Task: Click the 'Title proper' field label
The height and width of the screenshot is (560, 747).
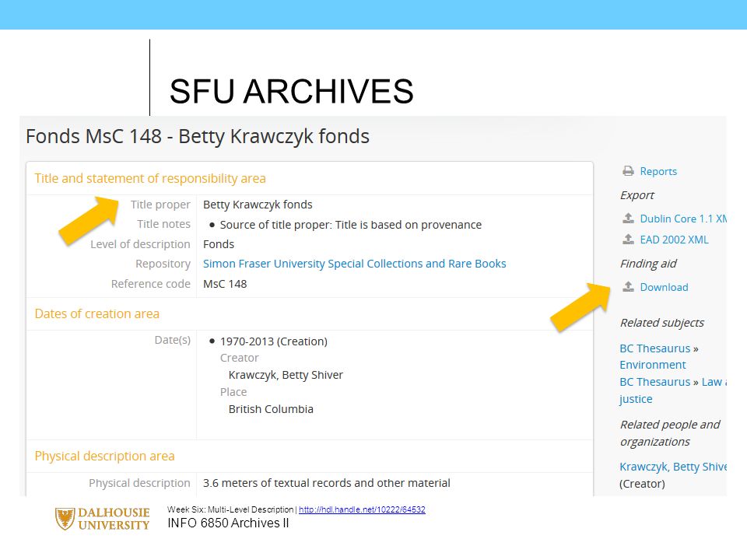Action: tap(160, 205)
